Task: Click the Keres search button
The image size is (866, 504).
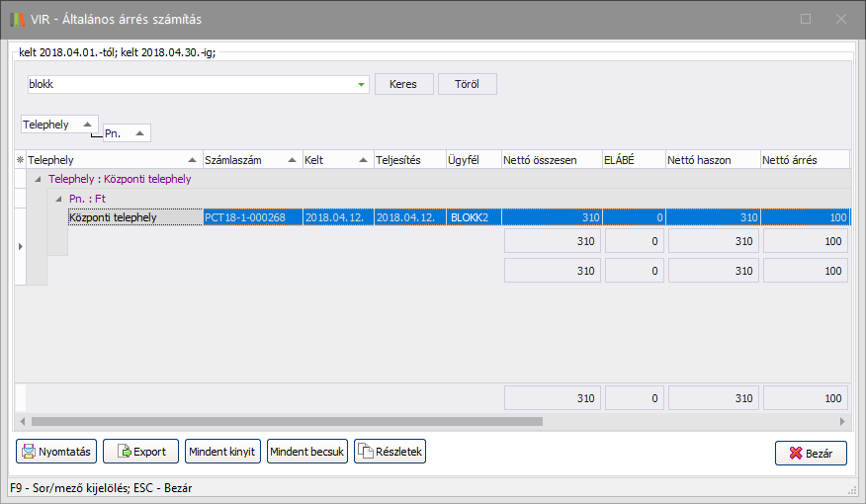Action: pos(403,85)
